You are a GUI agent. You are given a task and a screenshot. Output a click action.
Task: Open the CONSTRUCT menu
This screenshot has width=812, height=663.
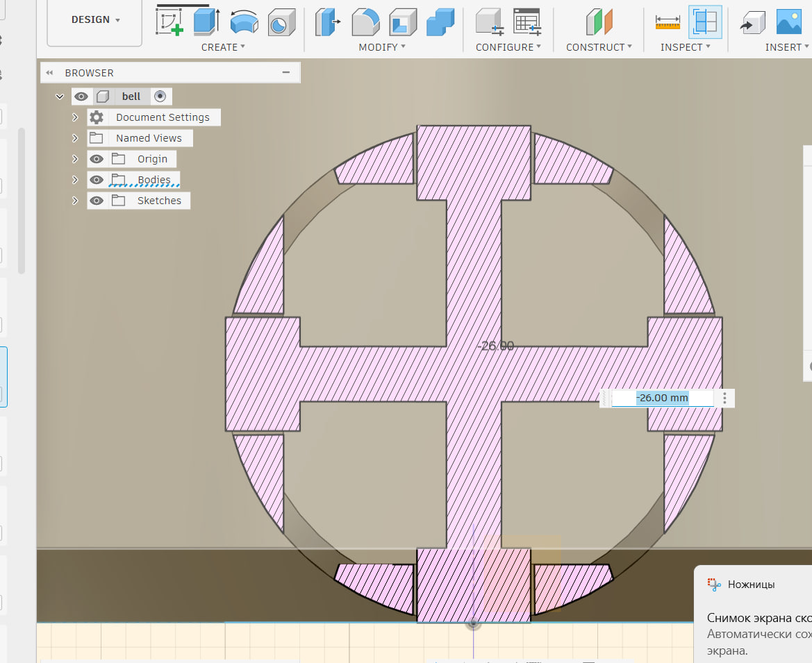(x=599, y=47)
